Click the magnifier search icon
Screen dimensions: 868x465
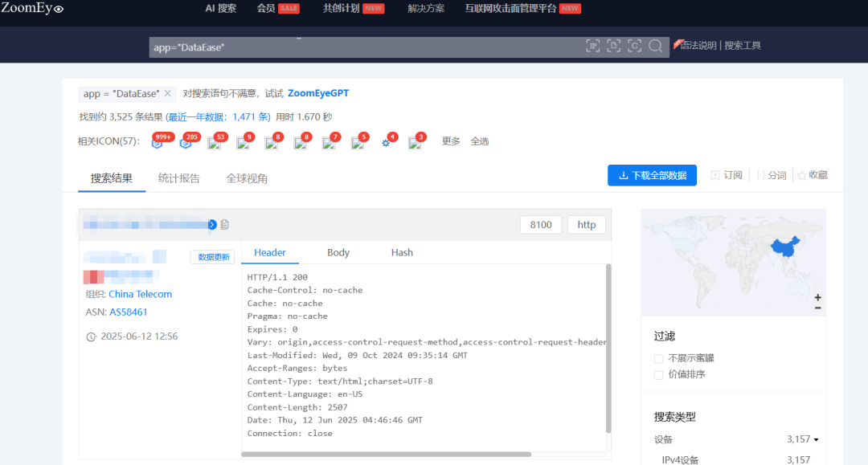tap(656, 46)
